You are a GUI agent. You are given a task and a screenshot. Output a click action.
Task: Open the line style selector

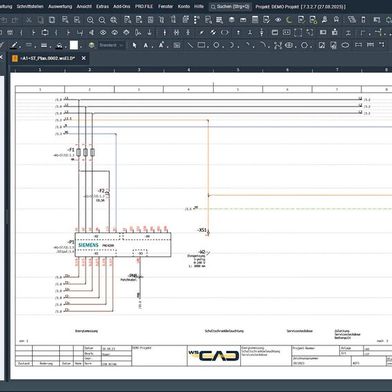[29, 45]
